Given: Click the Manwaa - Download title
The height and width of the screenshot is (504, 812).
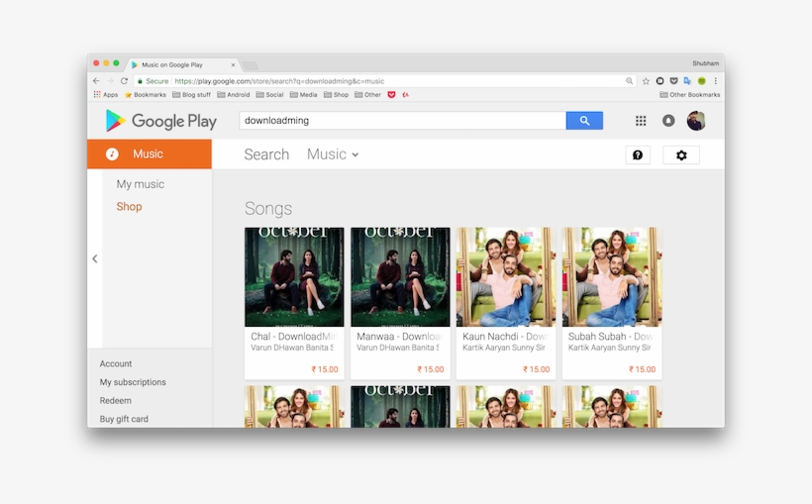Looking at the screenshot, I should (x=400, y=337).
